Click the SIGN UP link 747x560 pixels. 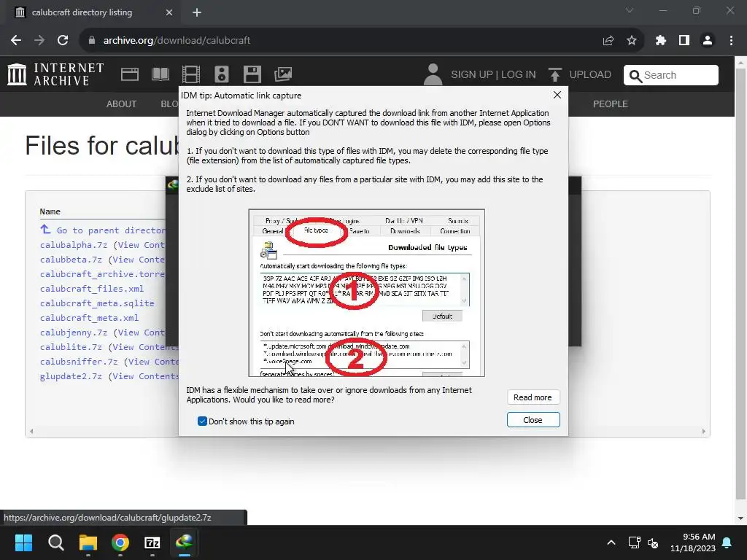(x=472, y=75)
